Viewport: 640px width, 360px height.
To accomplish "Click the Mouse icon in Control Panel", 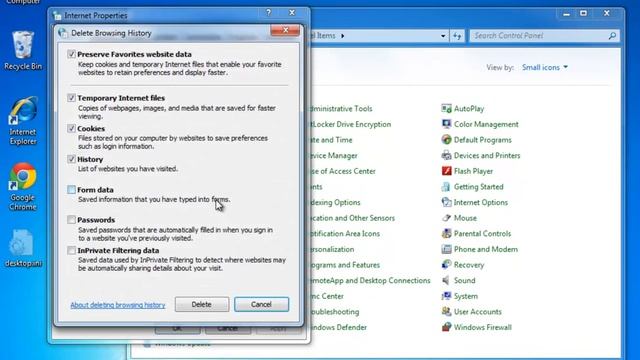I will [x=446, y=218].
